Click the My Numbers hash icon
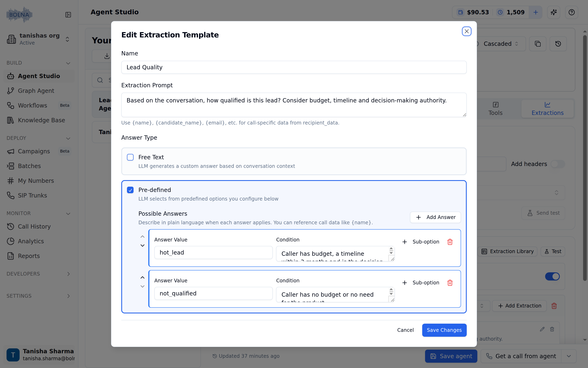Viewport: 588px width, 368px height. click(x=10, y=181)
